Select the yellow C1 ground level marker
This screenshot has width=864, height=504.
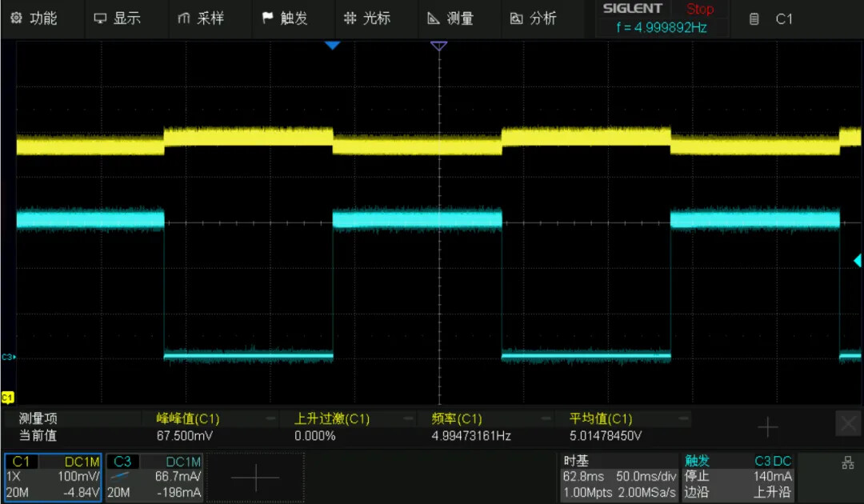[7, 397]
